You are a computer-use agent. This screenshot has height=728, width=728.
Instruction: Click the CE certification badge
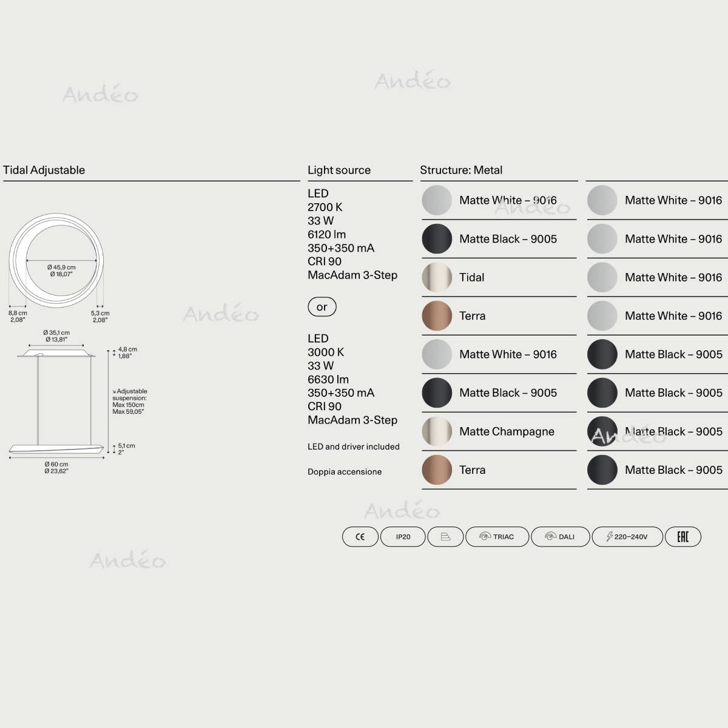(360, 537)
